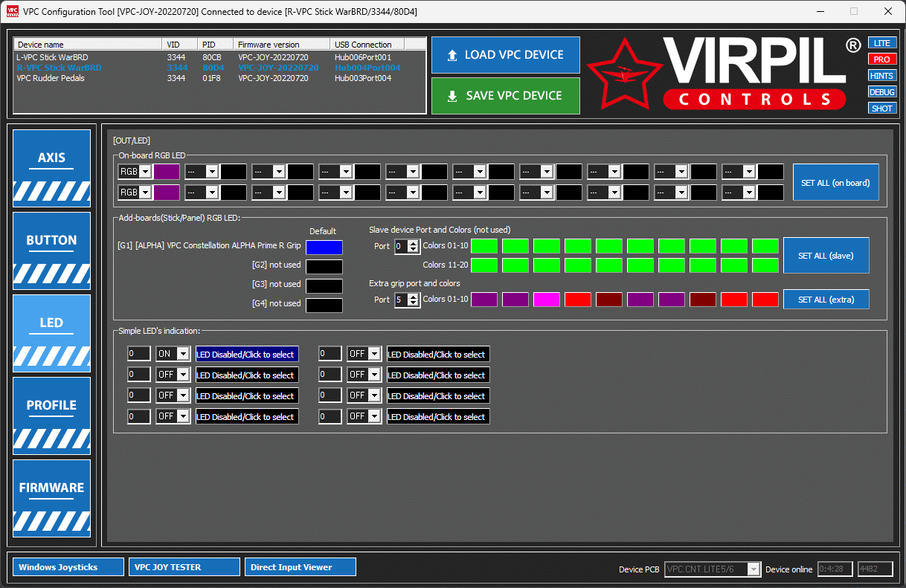This screenshot has width=906, height=588.
Task: Toggle the HINTS option
Action: [x=881, y=76]
